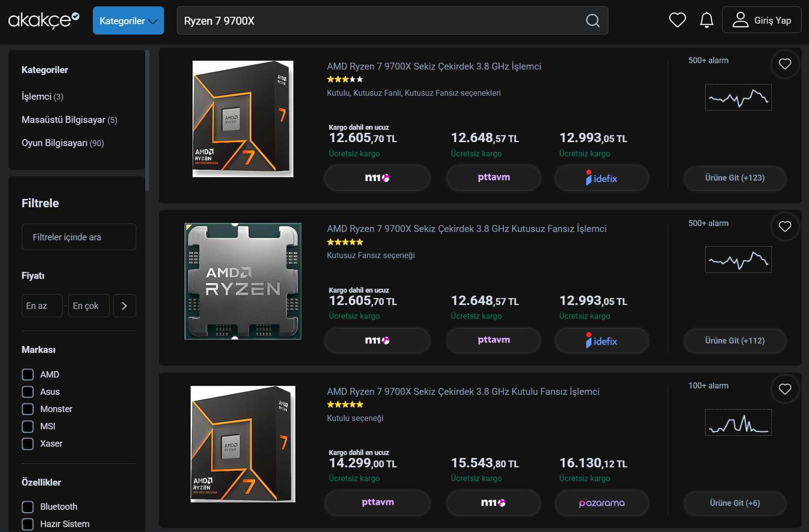Tick the MSI brand checkbox
Image resolution: width=809 pixels, height=532 pixels.
click(x=28, y=426)
